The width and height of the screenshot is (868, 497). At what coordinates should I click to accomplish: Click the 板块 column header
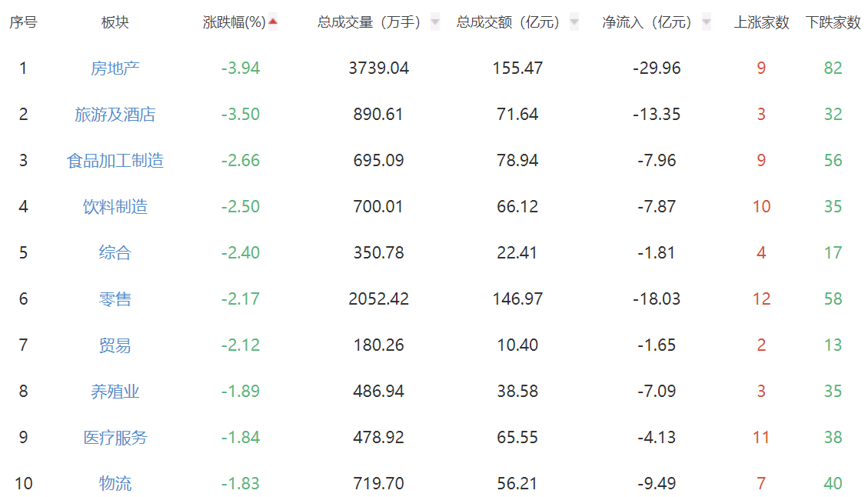(115, 22)
